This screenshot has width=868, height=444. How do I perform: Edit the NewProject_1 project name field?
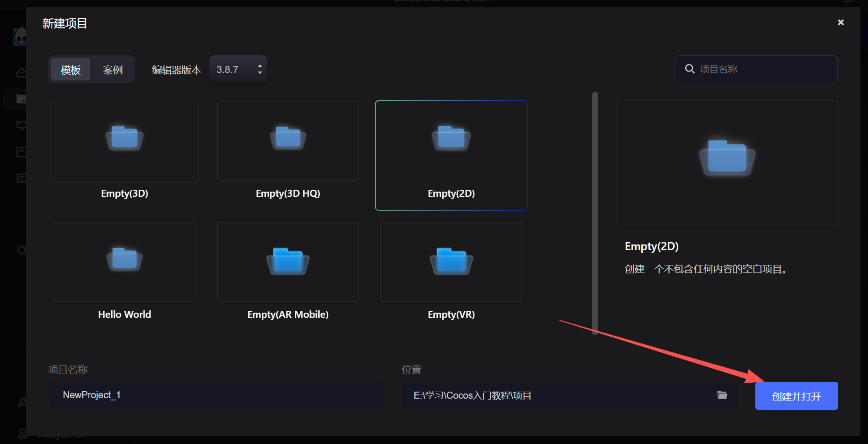click(x=216, y=395)
